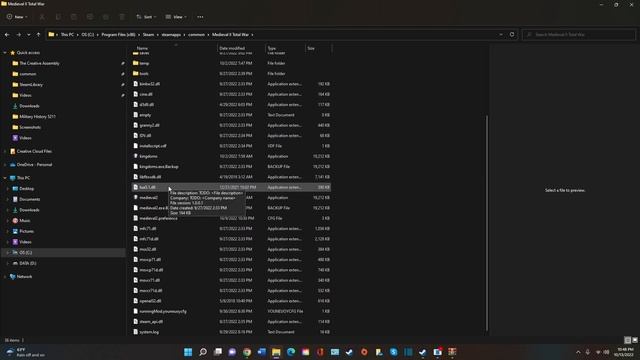Click the file list vertical scrollbar
Screen dimensions: 640x360
pyautogui.click(x=486, y=222)
